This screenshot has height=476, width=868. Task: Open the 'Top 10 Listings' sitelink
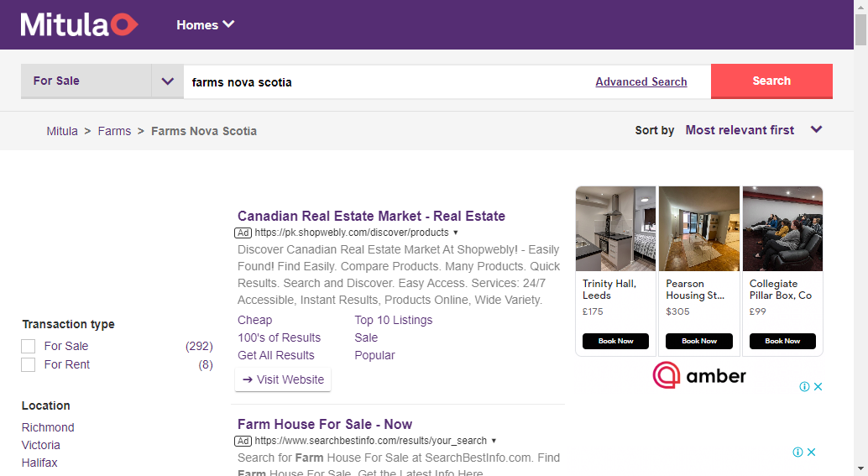394,320
